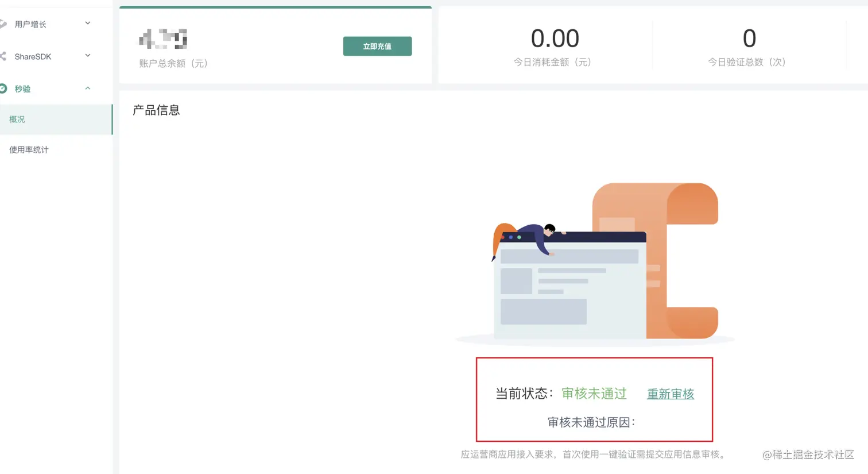Click the 重新审核 re-review link
The image size is (868, 474).
670,394
